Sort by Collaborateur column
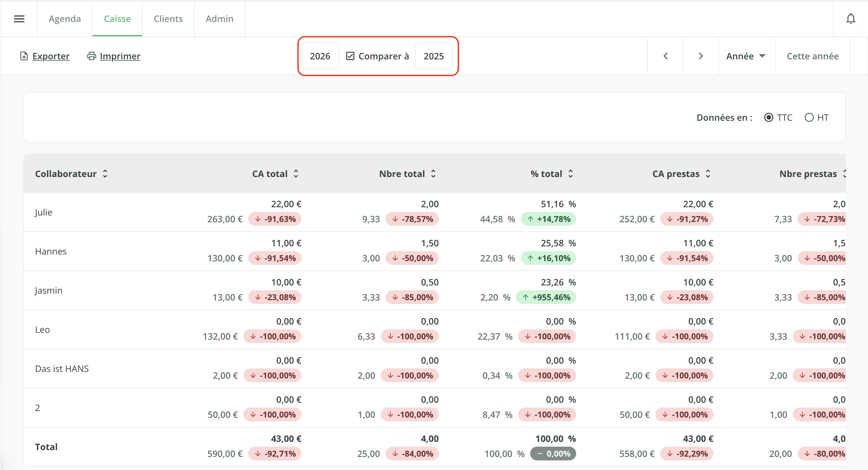 (x=71, y=174)
